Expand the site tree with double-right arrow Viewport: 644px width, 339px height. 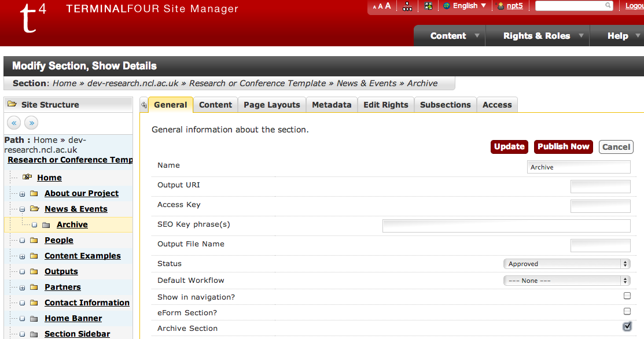[x=31, y=123]
